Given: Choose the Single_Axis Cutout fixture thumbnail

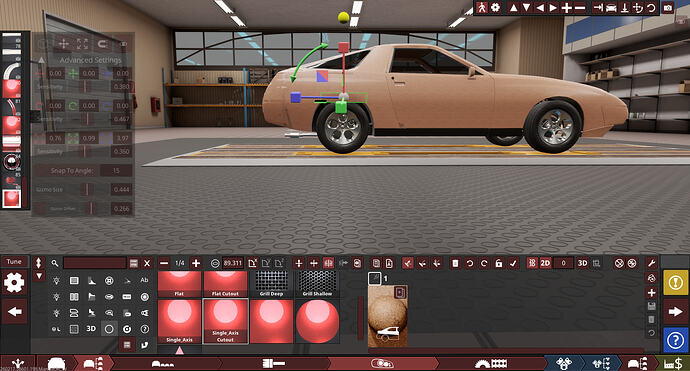Looking at the screenshot, I should [x=225, y=321].
